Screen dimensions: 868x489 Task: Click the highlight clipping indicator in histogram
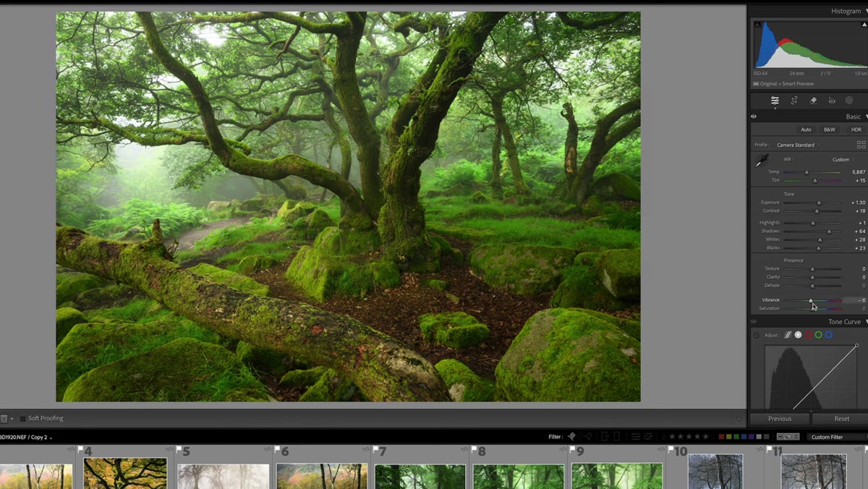pos(866,25)
